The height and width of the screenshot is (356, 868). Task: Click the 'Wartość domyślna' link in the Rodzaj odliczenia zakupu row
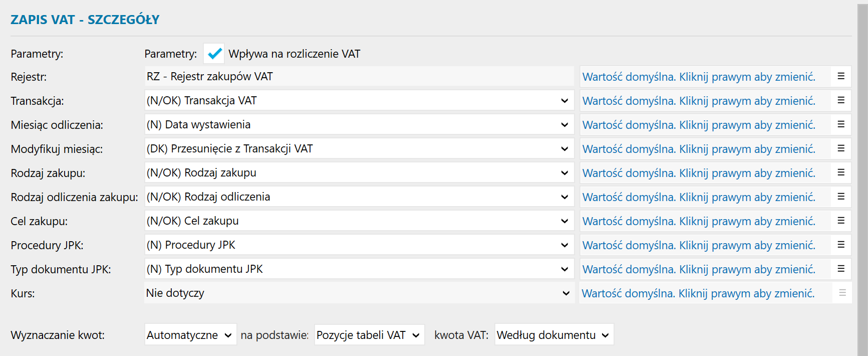point(699,197)
